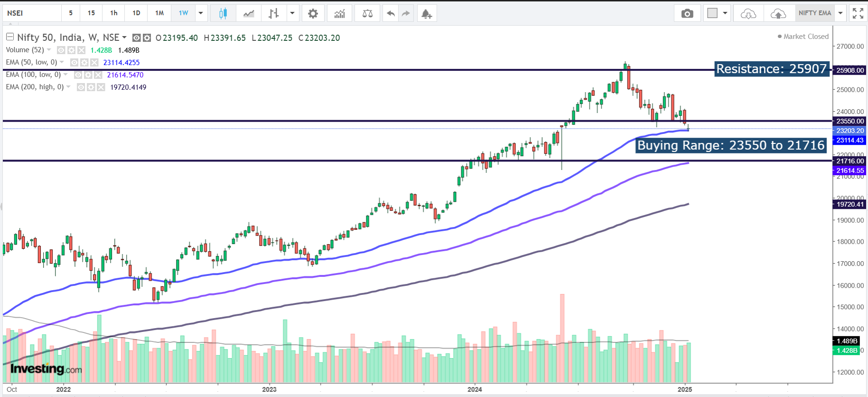Remove the EMA (50, low, 0) indicator

[94, 62]
